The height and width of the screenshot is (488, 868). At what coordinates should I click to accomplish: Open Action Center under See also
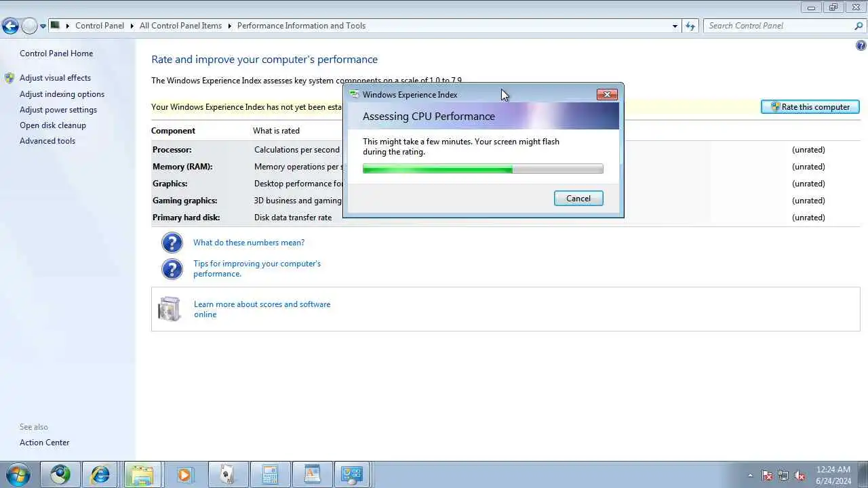pos(45,443)
